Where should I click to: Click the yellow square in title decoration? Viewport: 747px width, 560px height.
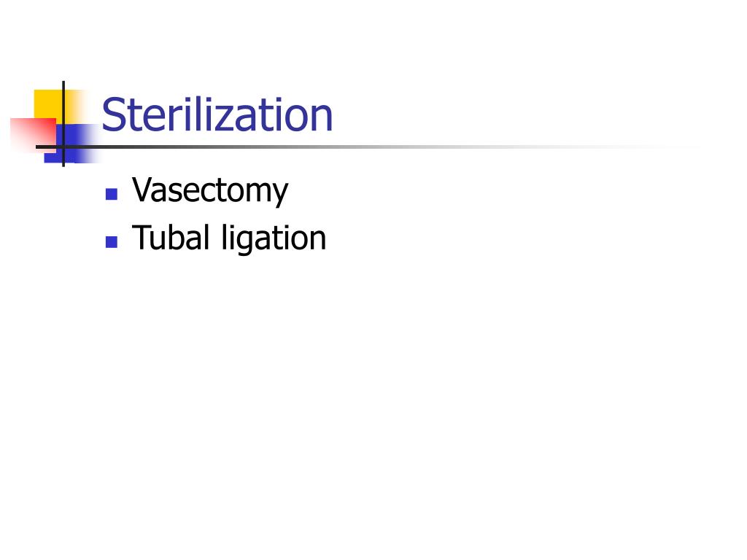48,104
